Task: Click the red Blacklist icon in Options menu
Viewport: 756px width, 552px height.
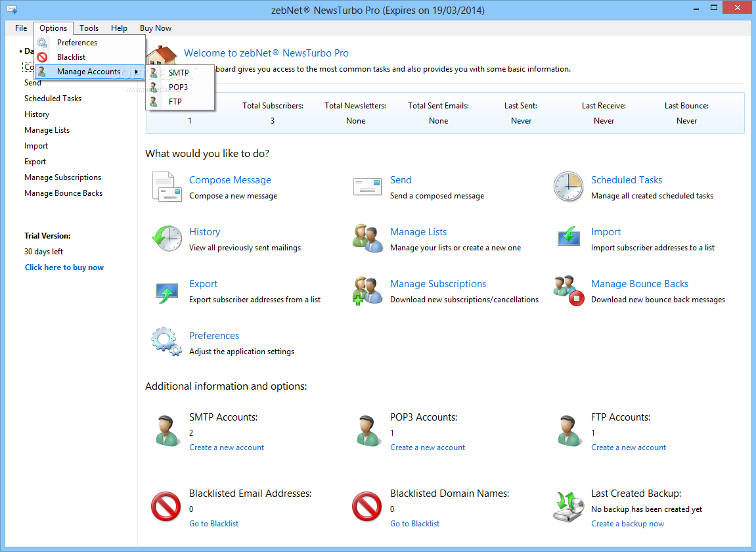Action: tap(43, 57)
